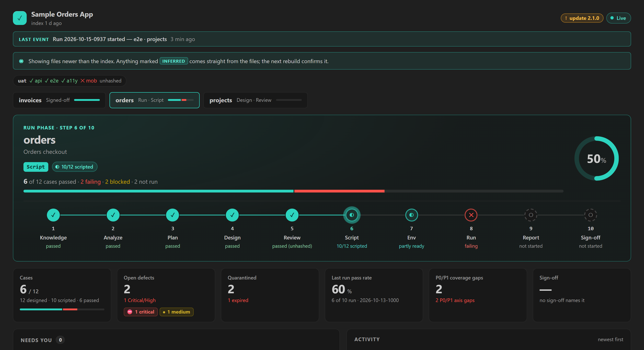The width and height of the screenshot is (644, 350).
Task: Click the Design step checkmark circle
Action: (x=232, y=215)
